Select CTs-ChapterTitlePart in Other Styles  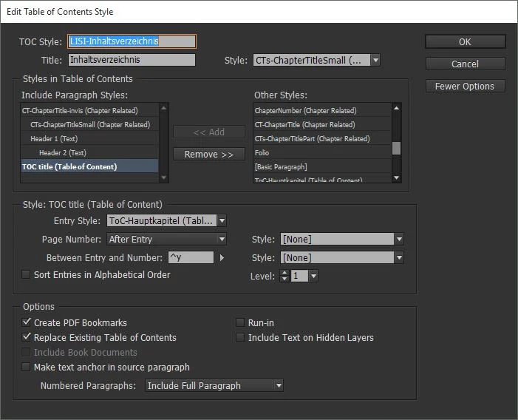pos(322,139)
